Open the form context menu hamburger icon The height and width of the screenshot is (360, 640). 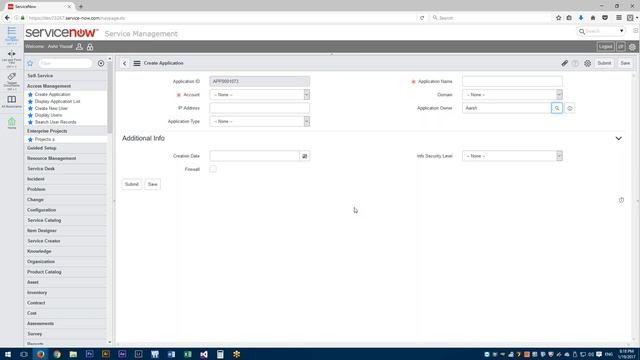coord(137,63)
